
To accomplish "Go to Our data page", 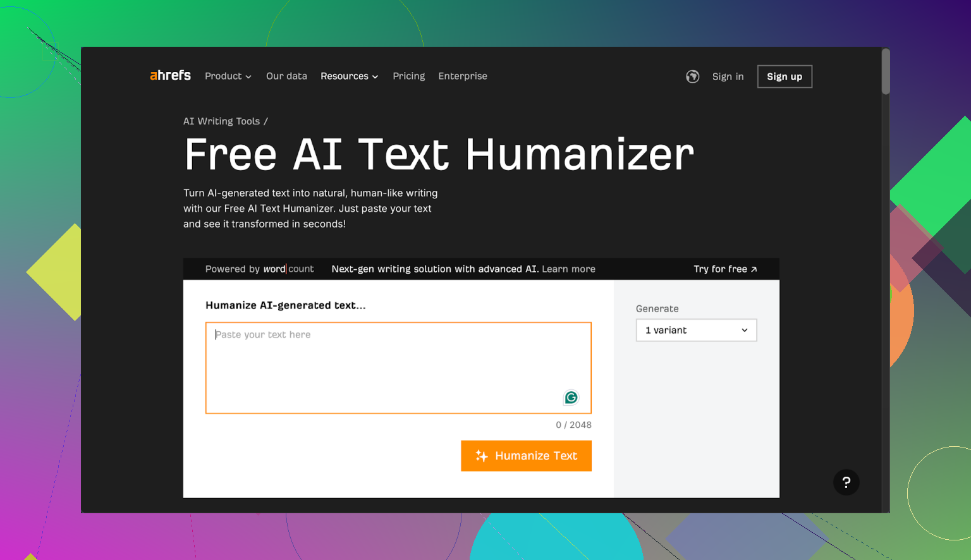I will pyautogui.click(x=286, y=76).
